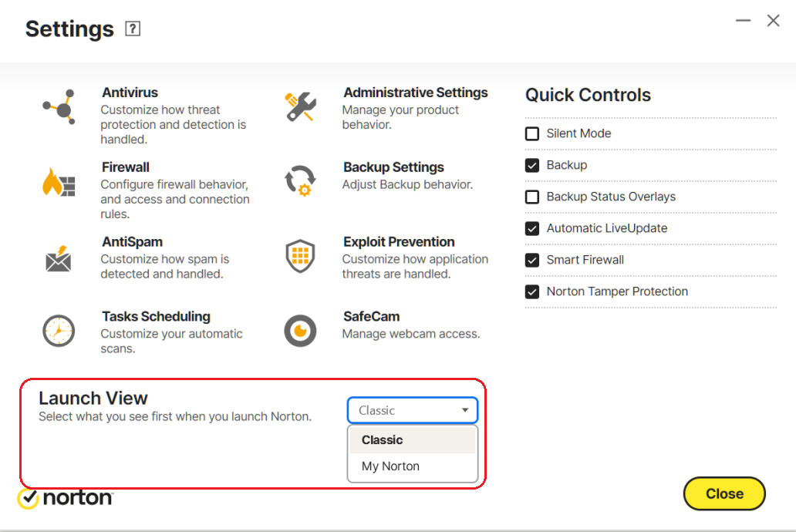Collapse the Launch View dropdown arrow

465,410
